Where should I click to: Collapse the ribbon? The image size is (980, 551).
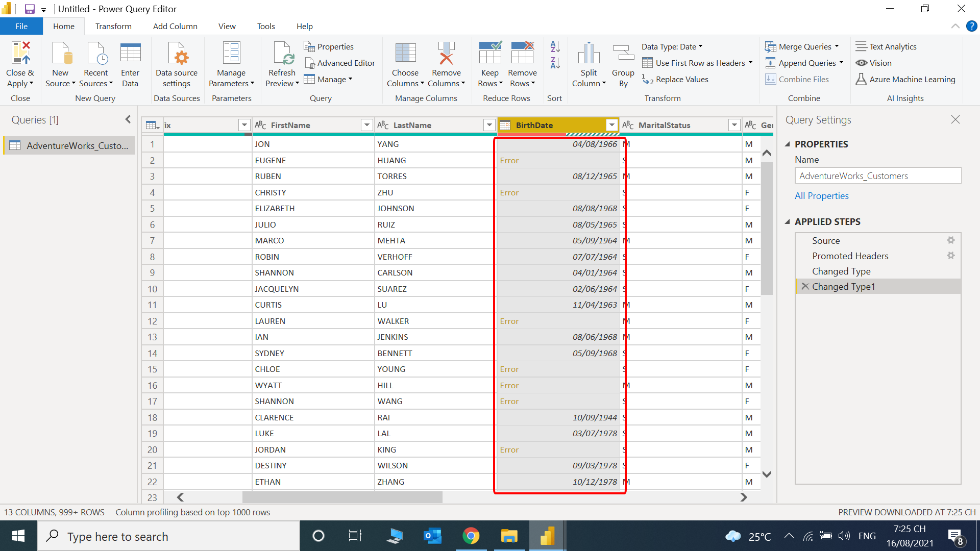pos(955,26)
